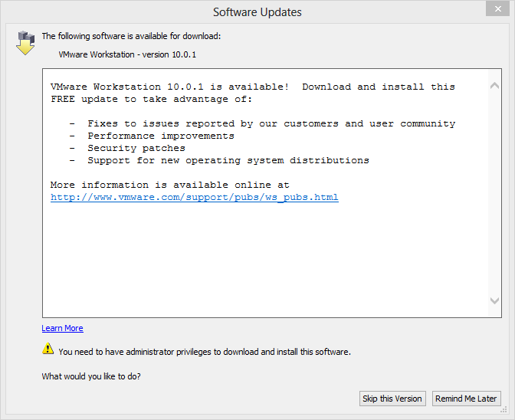Click the blank area of release notes box
The height and width of the screenshot is (420, 515).
pos(261,261)
